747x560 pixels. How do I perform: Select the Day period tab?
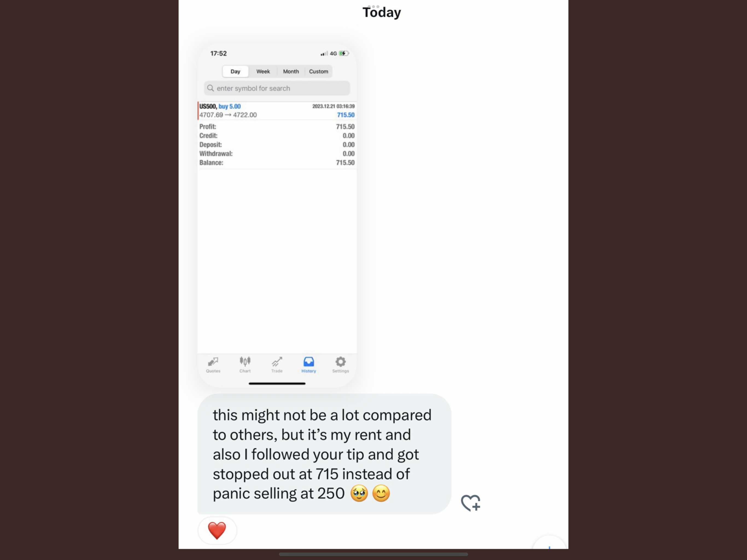point(235,72)
